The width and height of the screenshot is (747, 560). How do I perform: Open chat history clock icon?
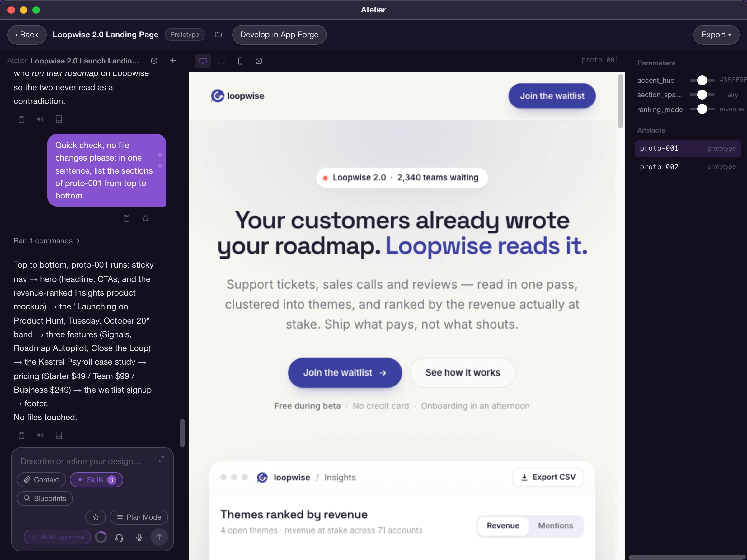[154, 61]
